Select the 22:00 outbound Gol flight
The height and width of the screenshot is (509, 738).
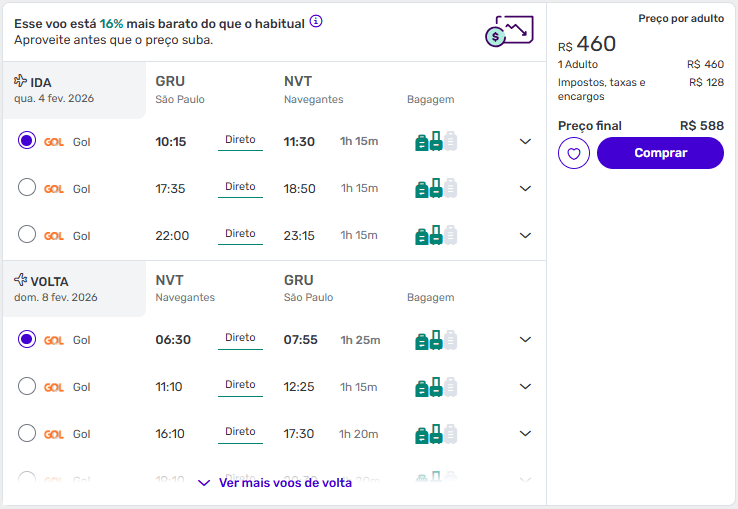coord(27,234)
